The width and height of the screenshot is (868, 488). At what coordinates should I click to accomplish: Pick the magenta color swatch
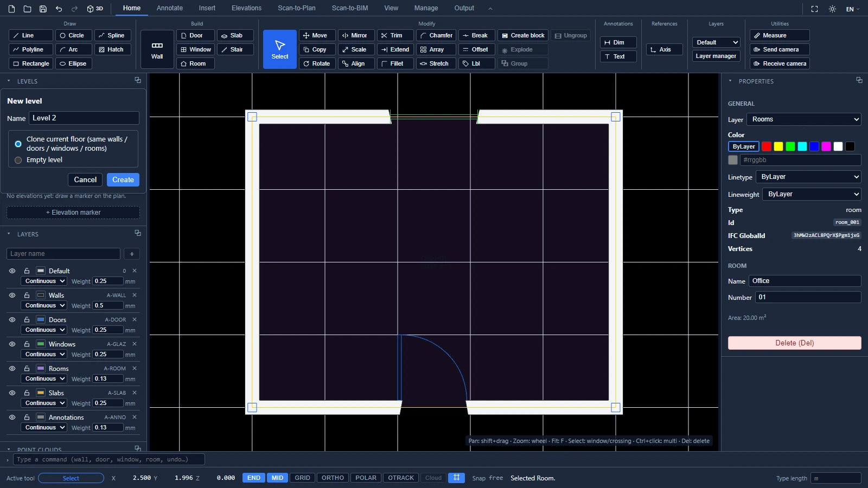(x=826, y=146)
